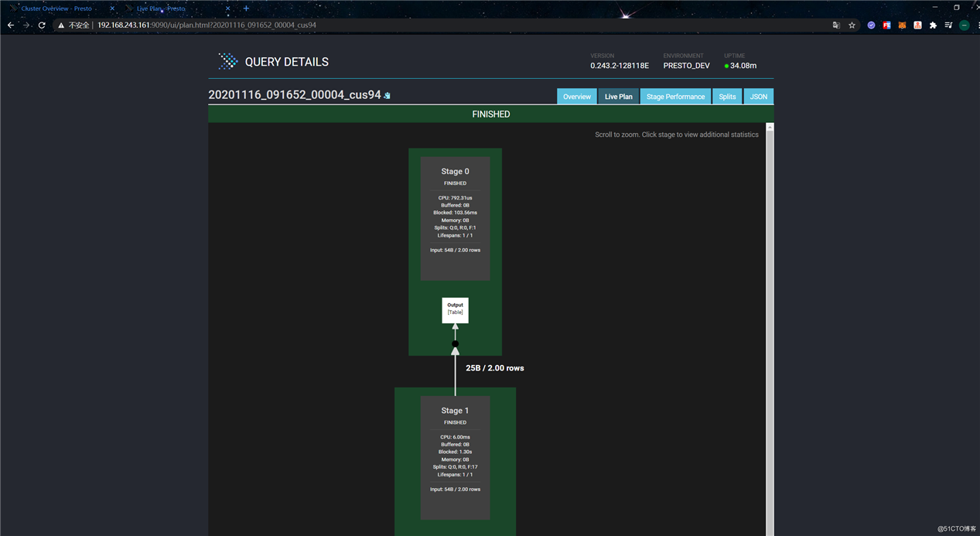Click the Output table node
980x536 pixels.
pos(455,309)
